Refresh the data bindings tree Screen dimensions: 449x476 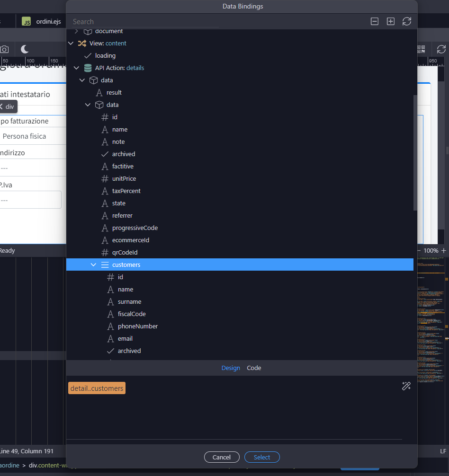pyautogui.click(x=406, y=21)
